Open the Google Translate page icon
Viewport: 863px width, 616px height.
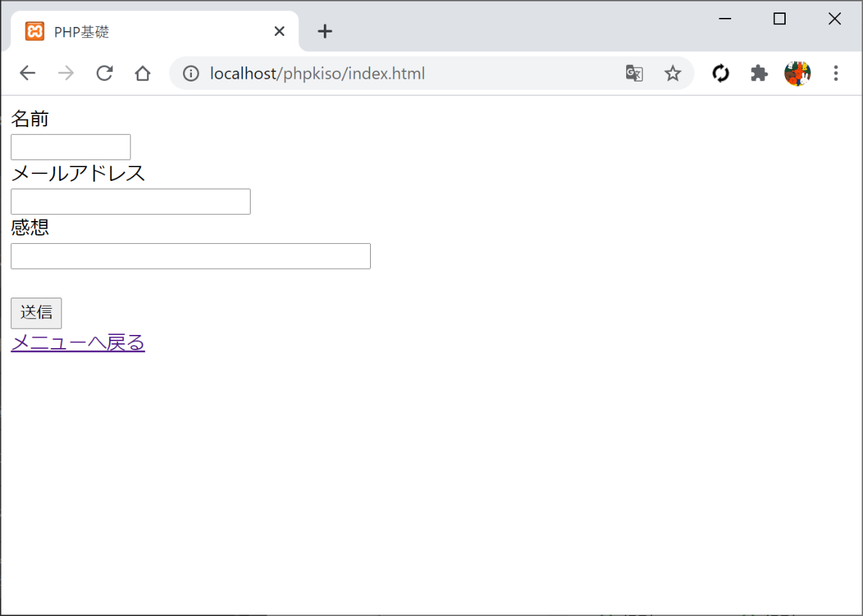pyautogui.click(x=634, y=73)
